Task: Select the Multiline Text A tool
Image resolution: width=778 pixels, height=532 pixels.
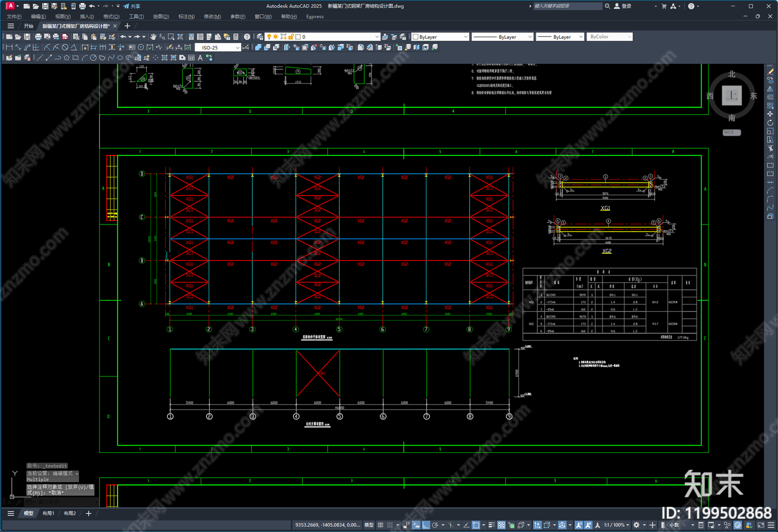Action: point(200,58)
